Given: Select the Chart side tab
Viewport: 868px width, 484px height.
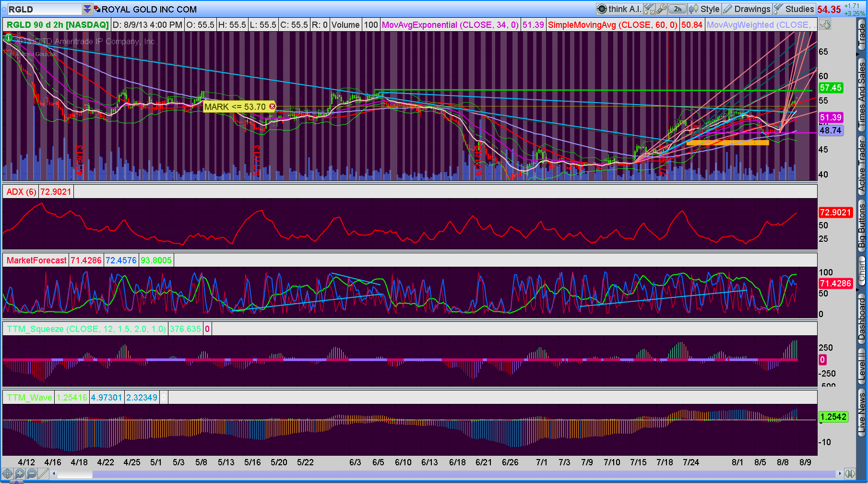Looking at the screenshot, I should click(x=862, y=271).
